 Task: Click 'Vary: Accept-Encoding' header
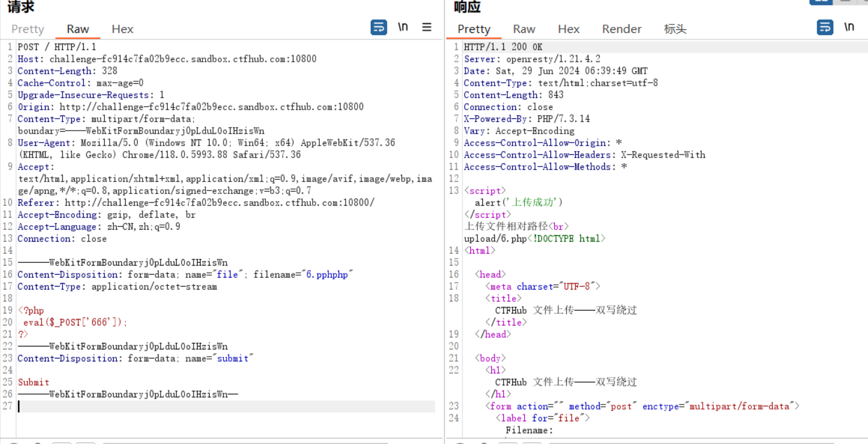point(519,130)
